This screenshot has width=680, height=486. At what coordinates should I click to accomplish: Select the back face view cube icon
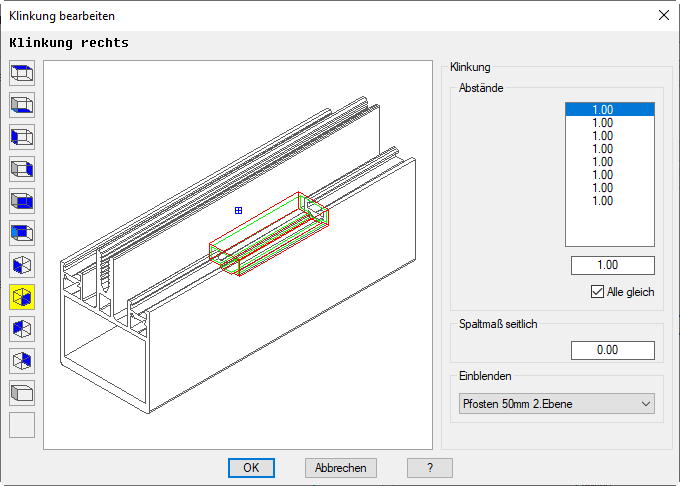point(22,233)
